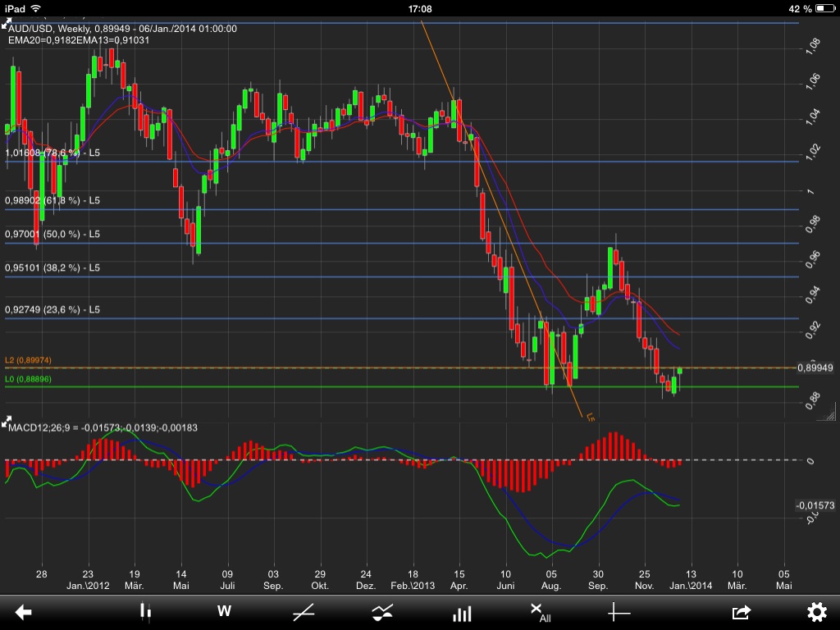Tap the Feb.\2013 date axis label
840x630 pixels.
tap(413, 586)
